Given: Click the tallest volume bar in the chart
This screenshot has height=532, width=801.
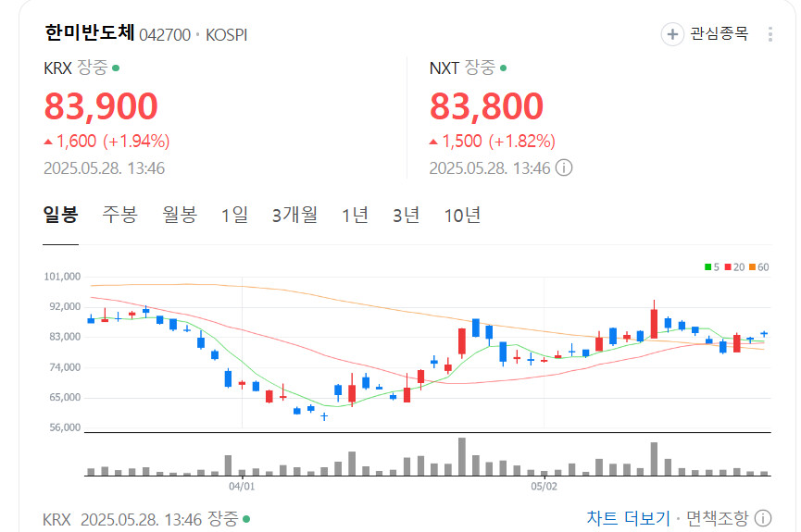Looking at the screenshot, I should point(462,457).
